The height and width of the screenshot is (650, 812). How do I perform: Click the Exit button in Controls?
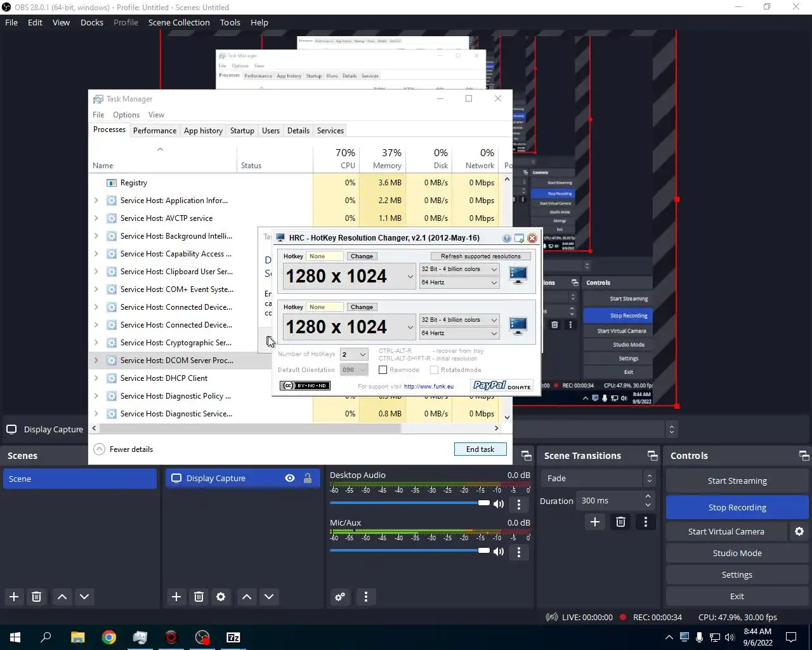(x=737, y=596)
